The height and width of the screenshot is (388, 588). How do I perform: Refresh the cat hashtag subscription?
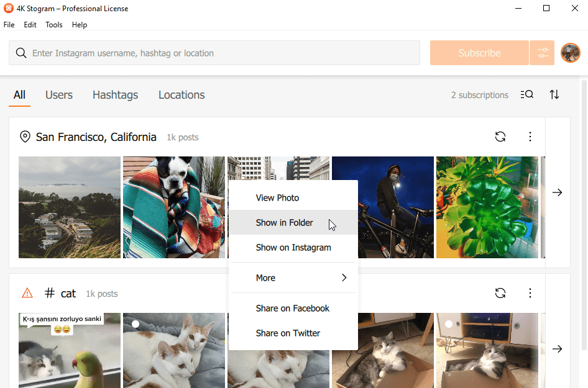click(x=500, y=293)
